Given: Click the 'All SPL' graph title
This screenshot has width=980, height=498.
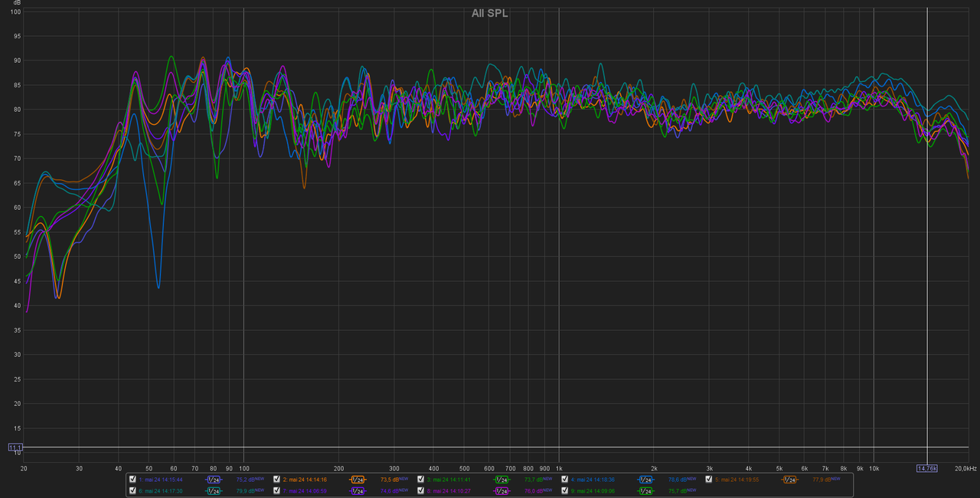Looking at the screenshot, I should click(x=490, y=13).
